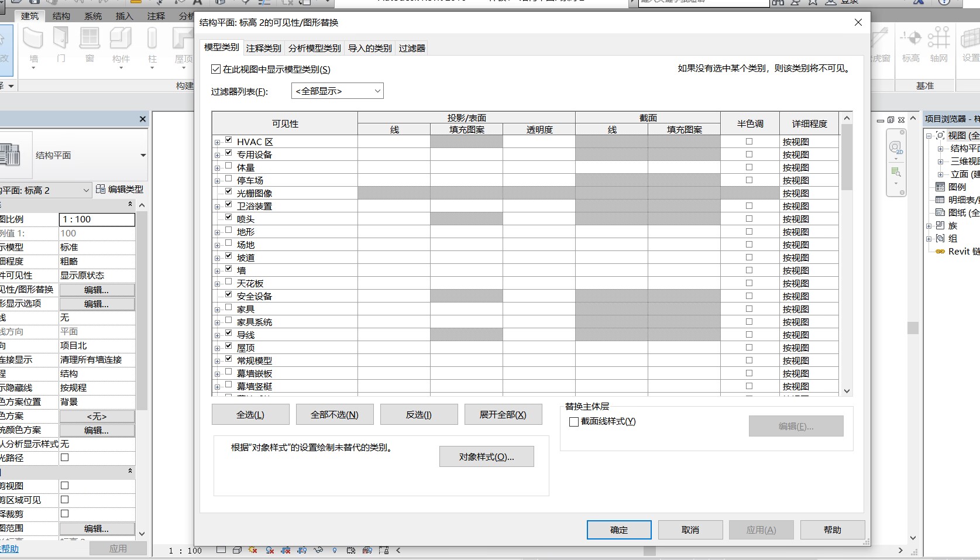Expand the 墙 category tree node
980x560 pixels.
[217, 271]
